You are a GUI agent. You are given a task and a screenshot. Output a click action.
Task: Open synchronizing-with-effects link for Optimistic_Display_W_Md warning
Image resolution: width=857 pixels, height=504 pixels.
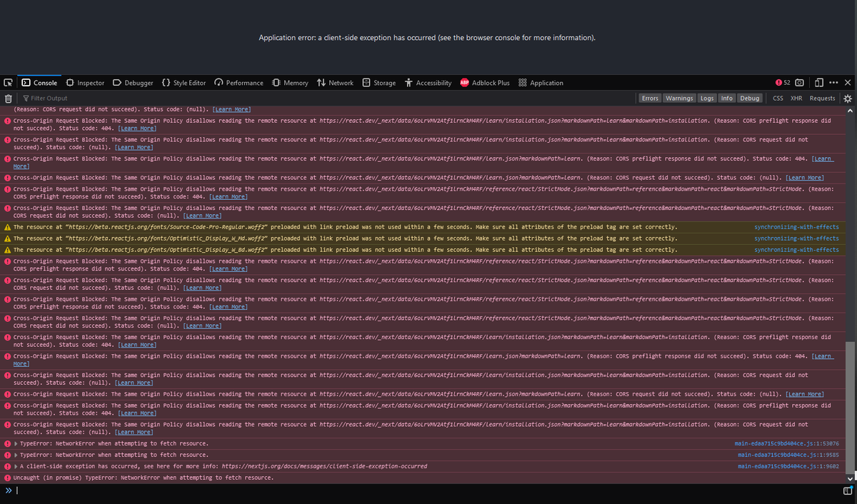point(796,238)
